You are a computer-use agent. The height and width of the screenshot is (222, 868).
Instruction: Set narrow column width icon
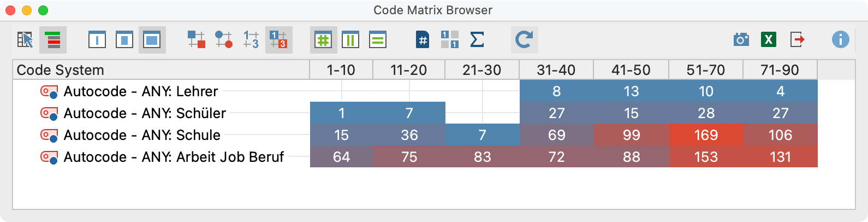[97, 40]
